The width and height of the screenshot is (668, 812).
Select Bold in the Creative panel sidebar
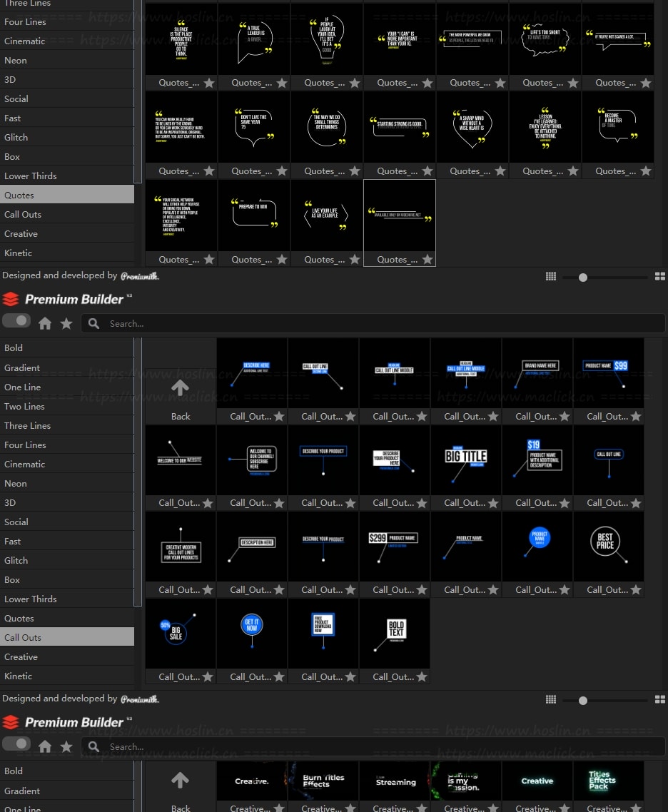67,771
